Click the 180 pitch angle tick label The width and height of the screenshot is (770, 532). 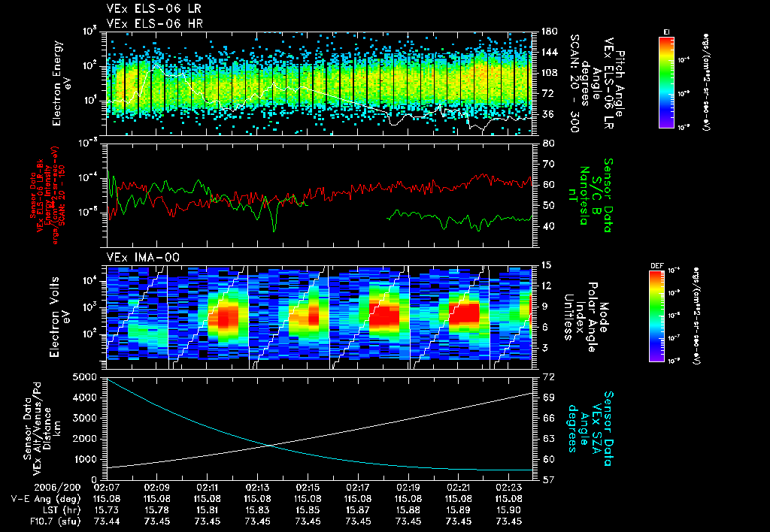click(549, 32)
